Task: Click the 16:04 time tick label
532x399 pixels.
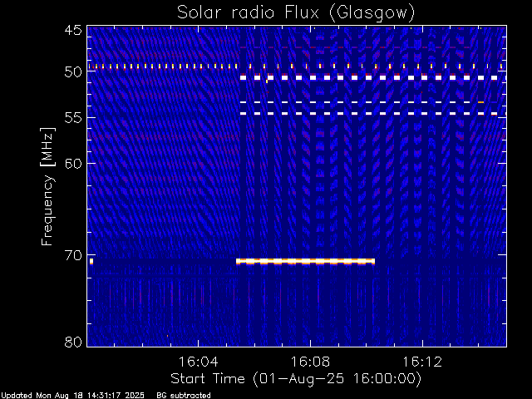Action: click(198, 362)
